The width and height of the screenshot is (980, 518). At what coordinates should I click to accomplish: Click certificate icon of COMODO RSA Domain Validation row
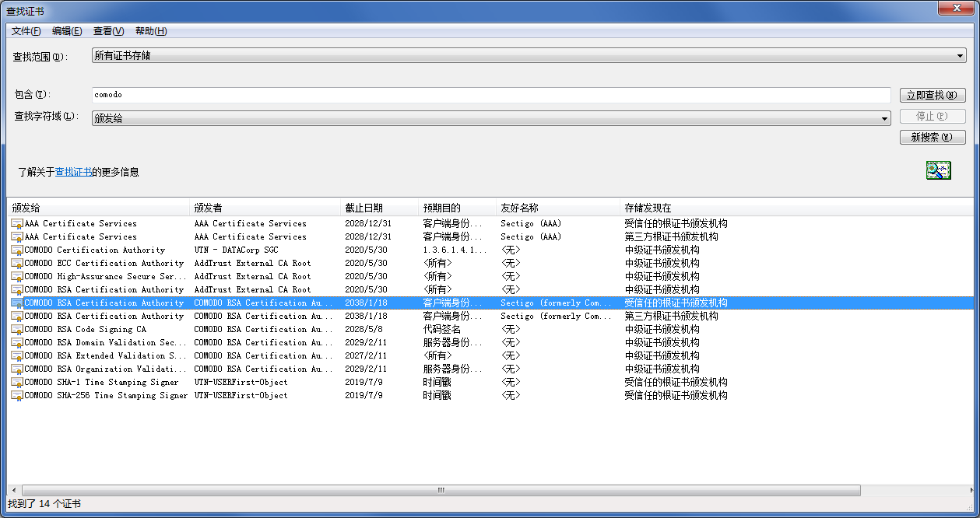click(17, 343)
